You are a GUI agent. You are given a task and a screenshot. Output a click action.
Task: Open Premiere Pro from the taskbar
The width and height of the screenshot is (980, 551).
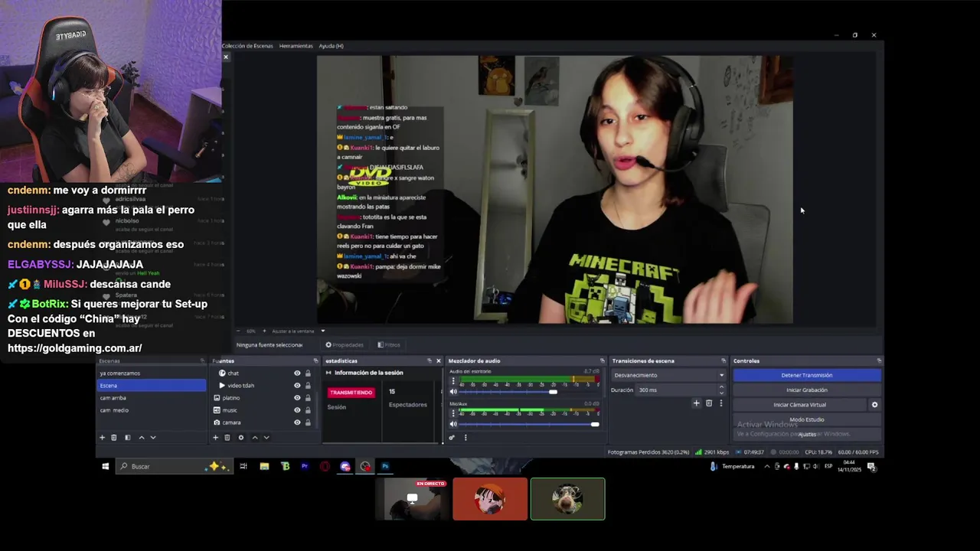pos(305,466)
